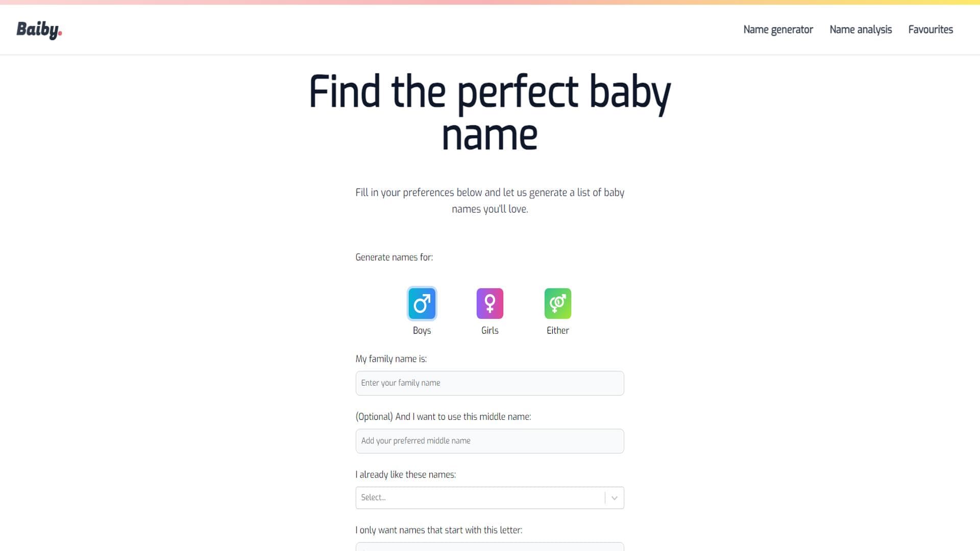This screenshot has height=551, width=980.
Task: Choose the Either text label
Action: click(557, 331)
